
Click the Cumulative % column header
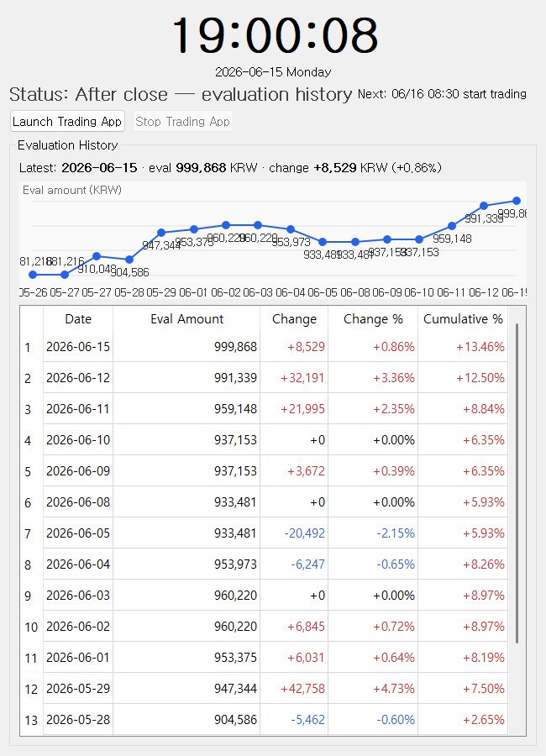[x=463, y=319]
